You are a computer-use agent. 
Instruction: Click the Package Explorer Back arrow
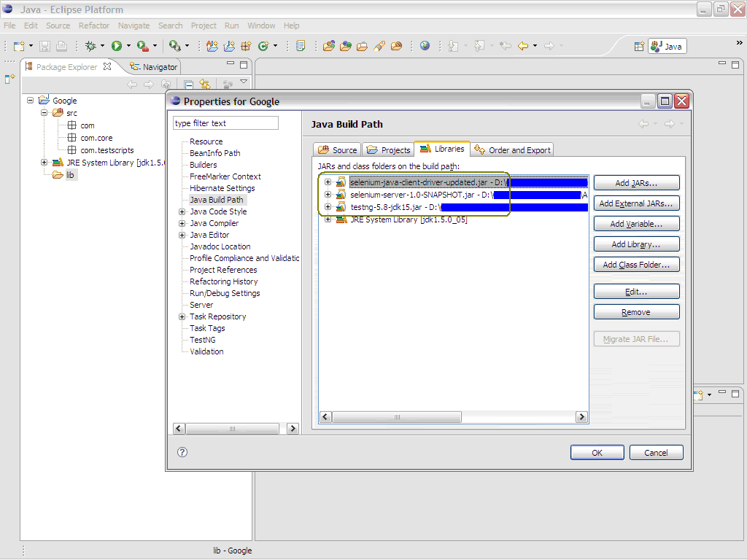point(132,85)
